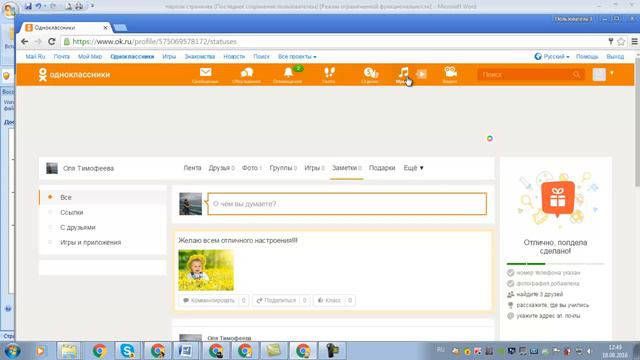Switch to the Игры profile tab
Screen dimensions: 640x360
tap(314, 168)
